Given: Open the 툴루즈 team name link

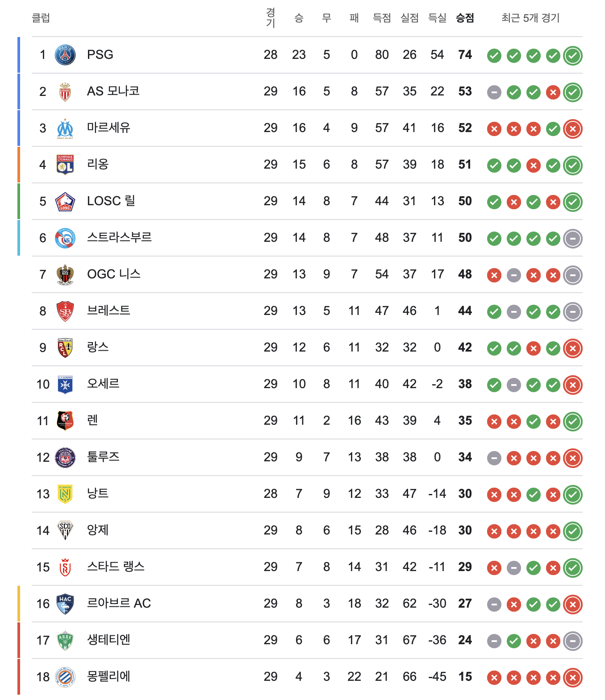Looking at the screenshot, I should (103, 457).
